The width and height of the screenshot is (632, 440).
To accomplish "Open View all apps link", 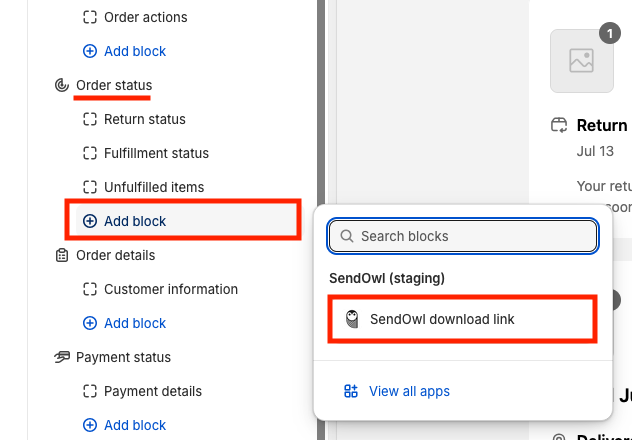I will coord(409,391).
